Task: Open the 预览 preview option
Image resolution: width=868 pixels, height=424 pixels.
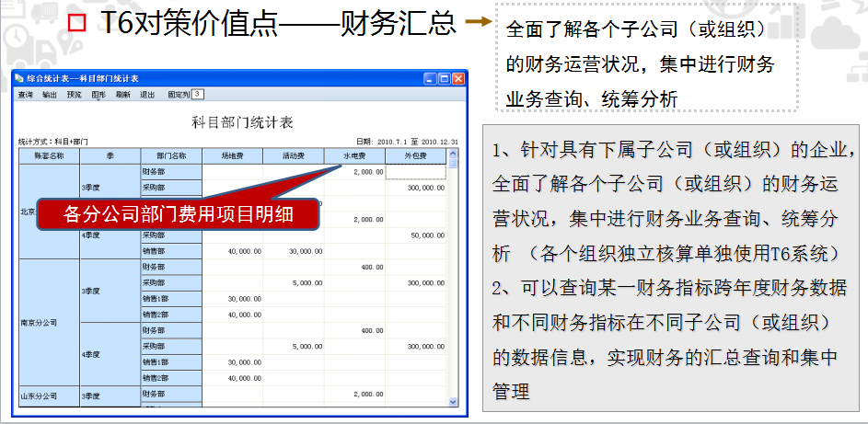Action: click(x=75, y=95)
